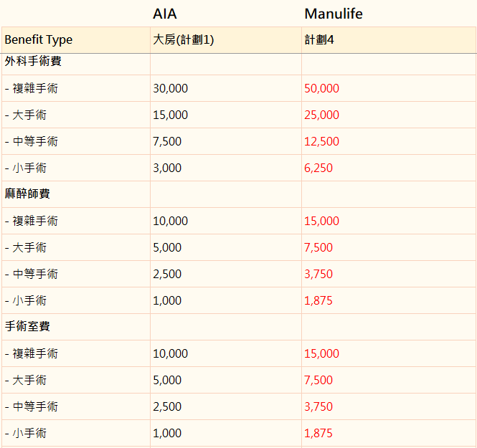Click the red 12,500 value
This screenshot has width=477, height=448.
[x=321, y=141]
